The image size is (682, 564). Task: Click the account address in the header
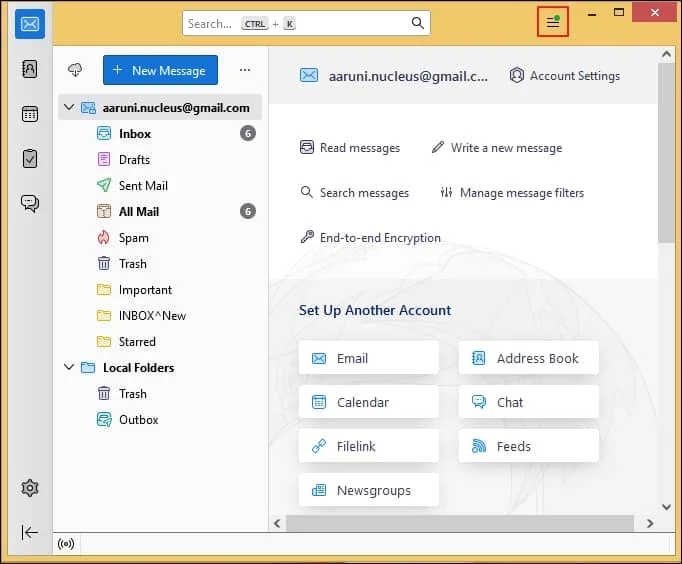[x=408, y=76]
